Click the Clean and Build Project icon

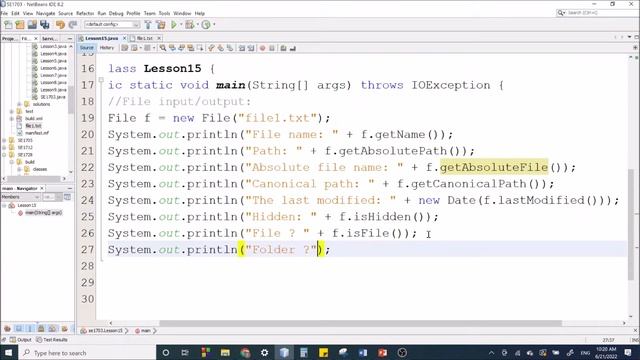point(161,24)
